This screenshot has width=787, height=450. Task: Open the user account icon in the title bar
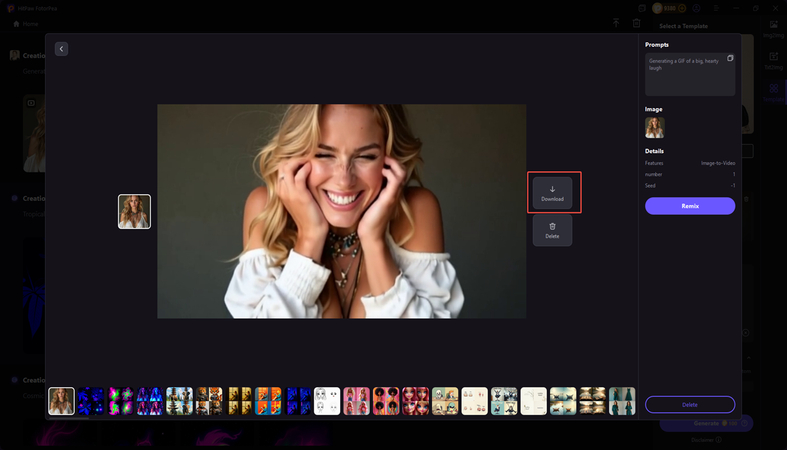click(x=697, y=8)
